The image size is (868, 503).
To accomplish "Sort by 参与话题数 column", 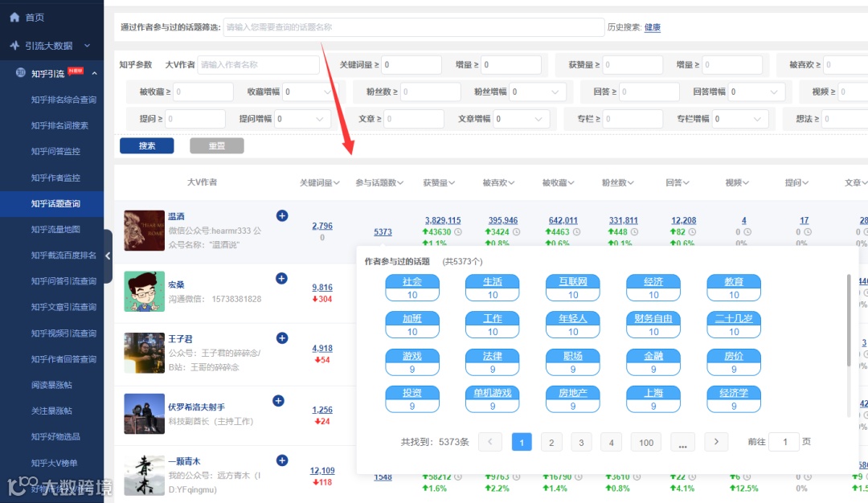I will click(379, 182).
